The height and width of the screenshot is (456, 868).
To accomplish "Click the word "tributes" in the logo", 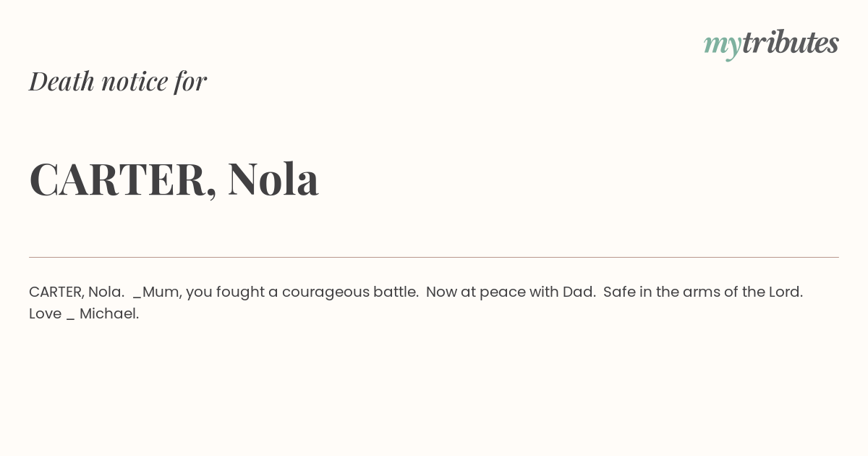I will 791,42.
